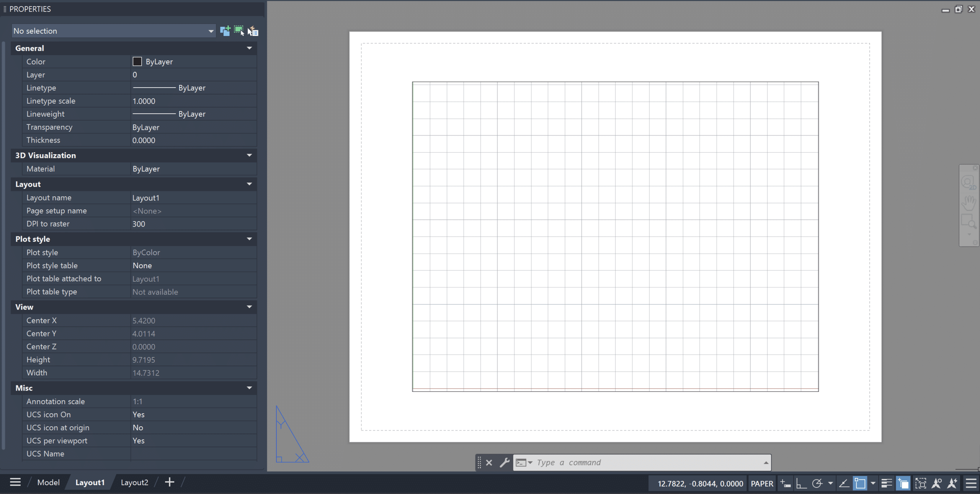
Task: Click the PAPER button in status bar
Action: point(762,483)
